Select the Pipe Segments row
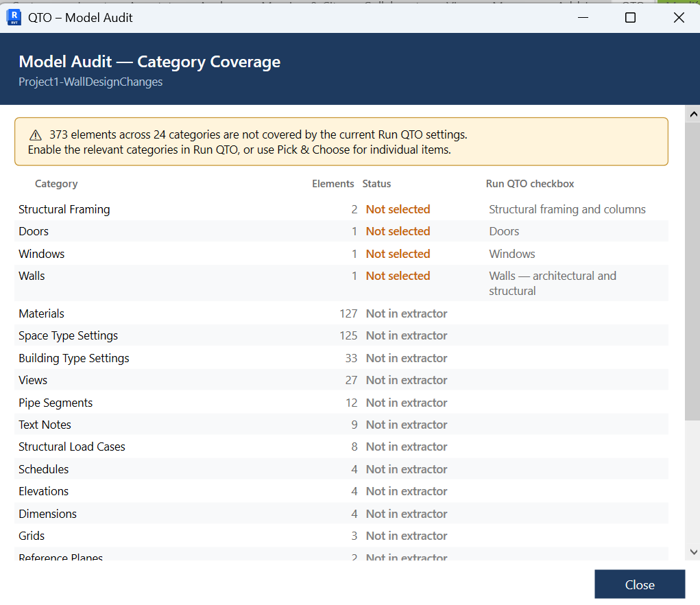 (341, 403)
